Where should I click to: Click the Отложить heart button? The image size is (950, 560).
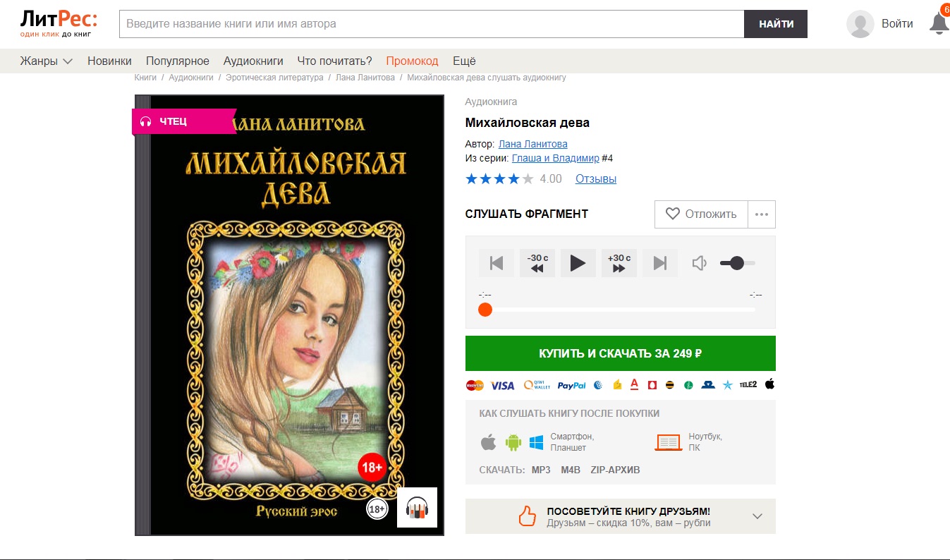701,214
